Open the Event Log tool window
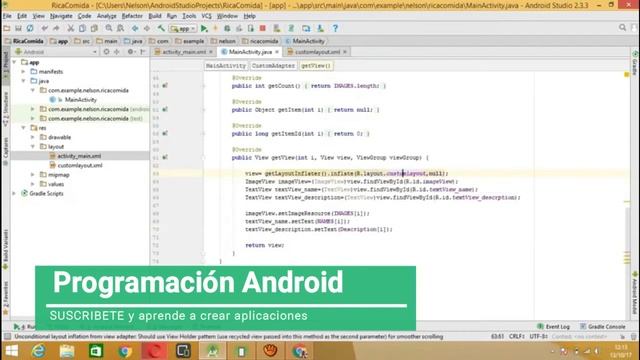 [x=553, y=327]
